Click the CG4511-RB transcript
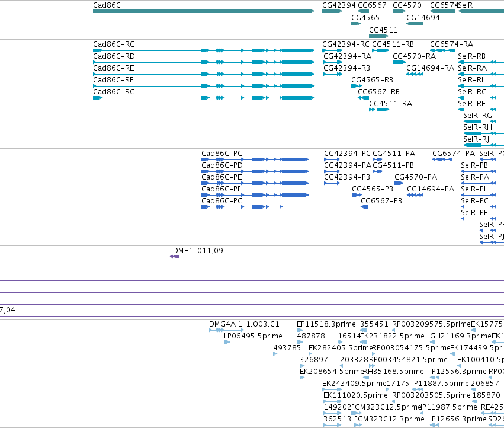This screenshot has width=504, height=428. coord(381,50)
